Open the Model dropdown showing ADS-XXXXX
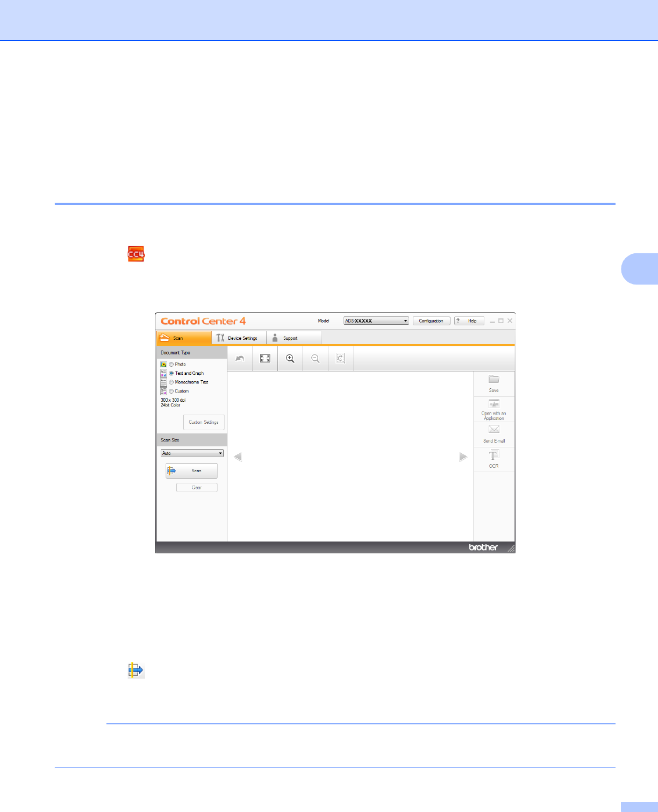Screen dimensions: 658x812 click(x=376, y=320)
